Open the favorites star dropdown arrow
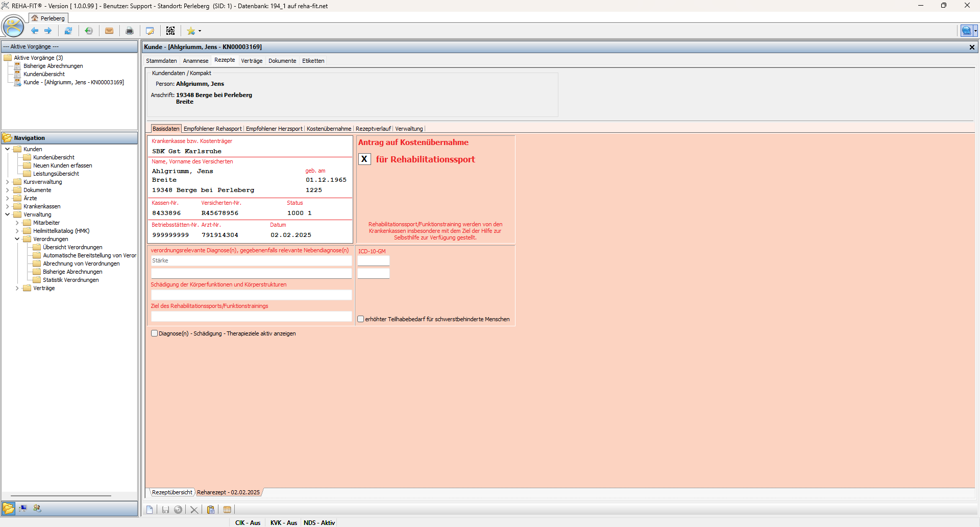The width and height of the screenshot is (980, 527). pyautogui.click(x=200, y=31)
